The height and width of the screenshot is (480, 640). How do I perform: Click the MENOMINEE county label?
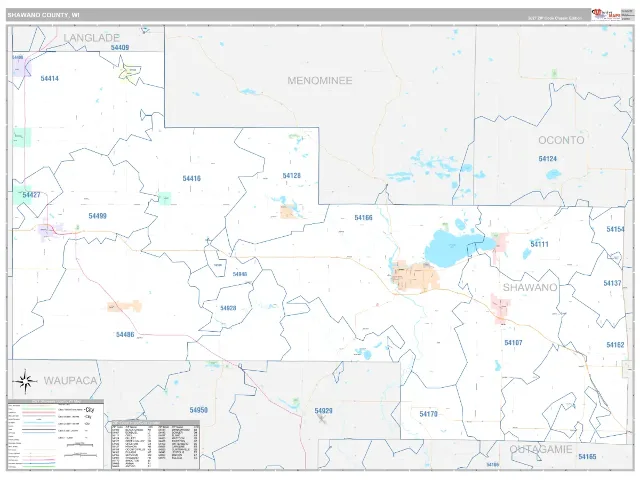(320, 80)
